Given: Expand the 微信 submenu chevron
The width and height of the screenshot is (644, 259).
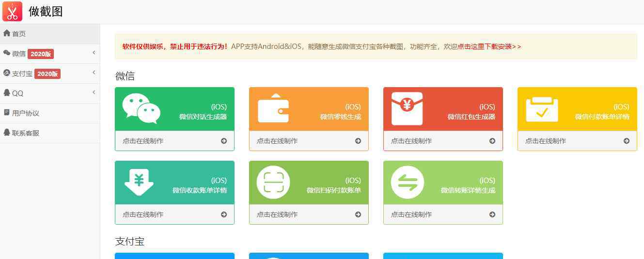Looking at the screenshot, I should point(94,53).
